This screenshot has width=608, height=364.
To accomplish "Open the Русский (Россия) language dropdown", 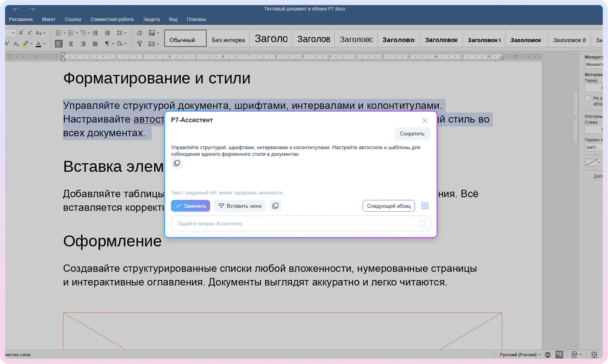I will 521,355.
